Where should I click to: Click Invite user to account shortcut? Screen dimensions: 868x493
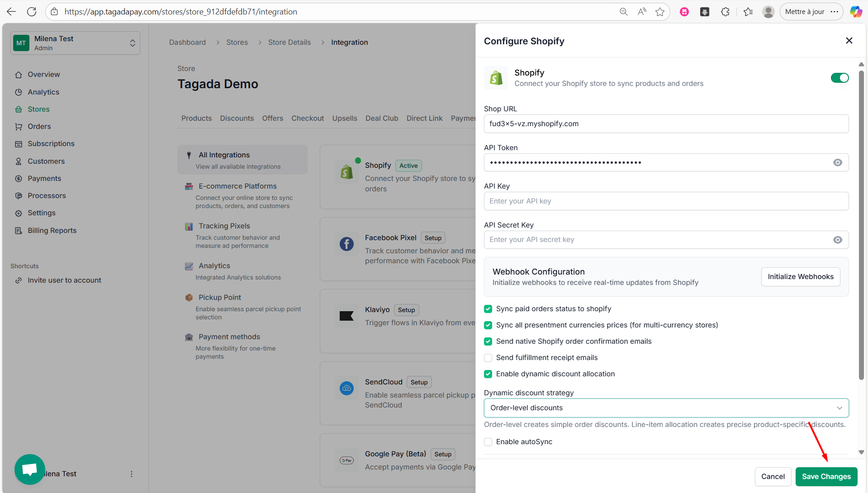click(x=64, y=280)
